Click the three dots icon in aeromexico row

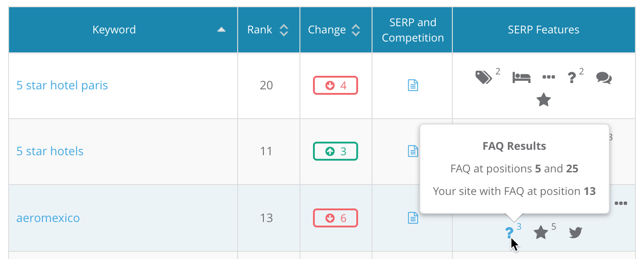pos(621,203)
